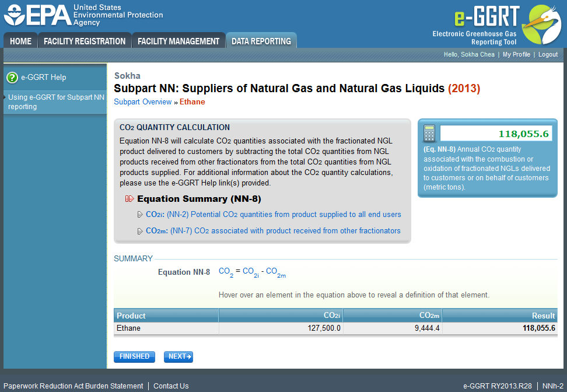Expand the CO2m NN-7 triangle arrow
Image resolution: width=567 pixels, height=392 pixels.
140,231
